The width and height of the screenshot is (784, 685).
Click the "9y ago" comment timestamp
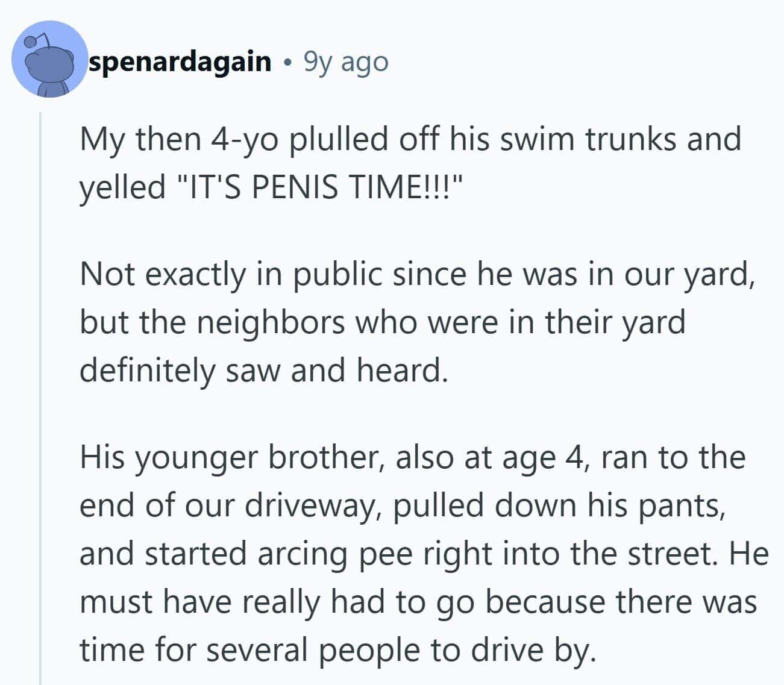point(346,61)
